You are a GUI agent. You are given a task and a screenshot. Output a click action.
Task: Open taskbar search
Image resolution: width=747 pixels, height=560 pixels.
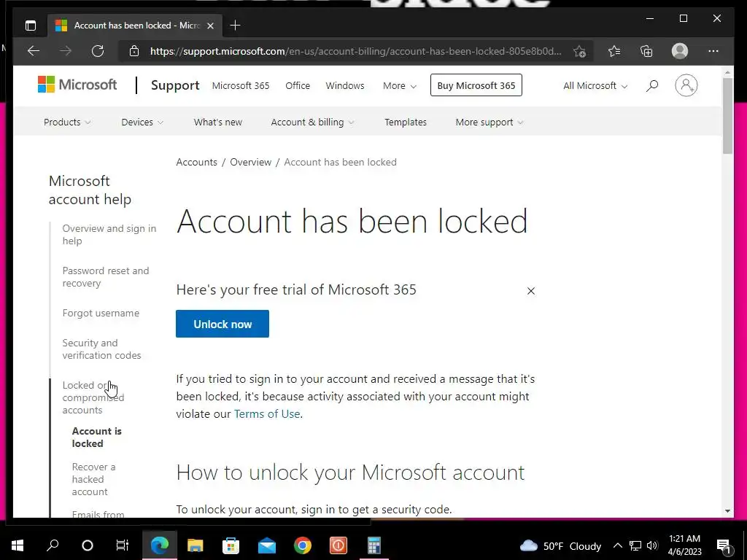[53, 545]
